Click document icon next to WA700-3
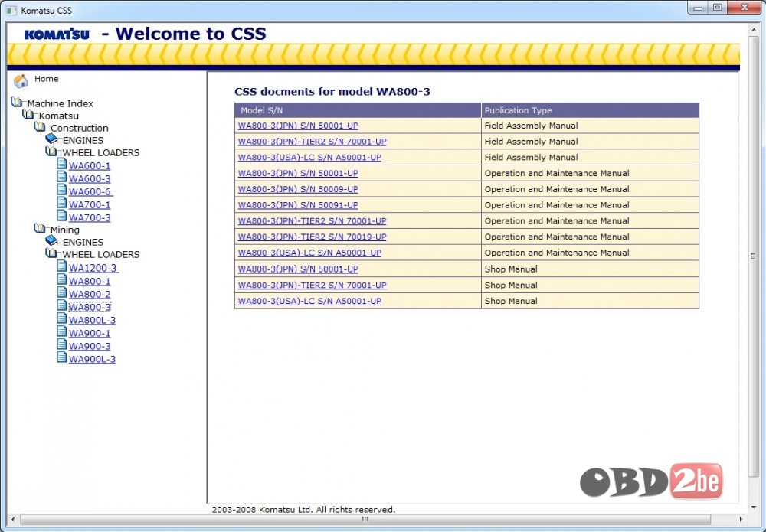The height and width of the screenshot is (532, 766). point(61,215)
